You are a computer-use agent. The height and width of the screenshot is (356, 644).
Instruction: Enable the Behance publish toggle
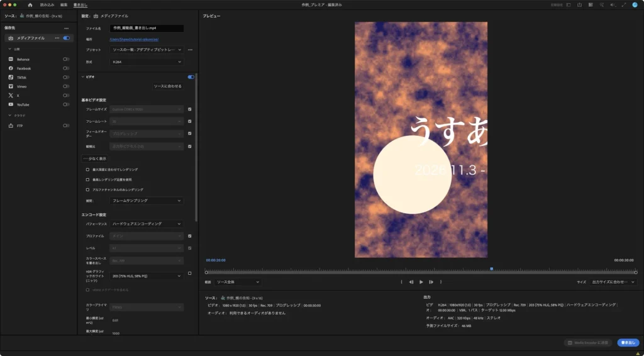tap(66, 59)
